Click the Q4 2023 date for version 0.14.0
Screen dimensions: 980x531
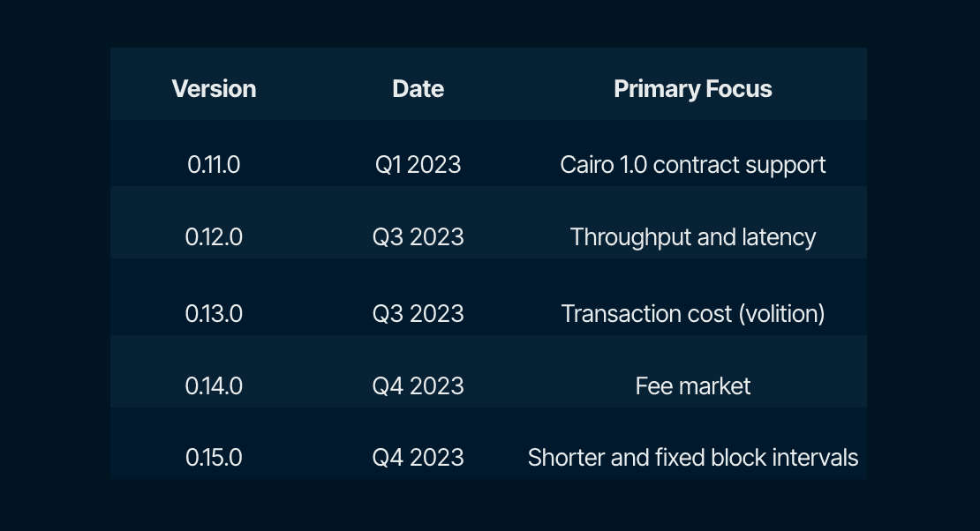pos(418,386)
